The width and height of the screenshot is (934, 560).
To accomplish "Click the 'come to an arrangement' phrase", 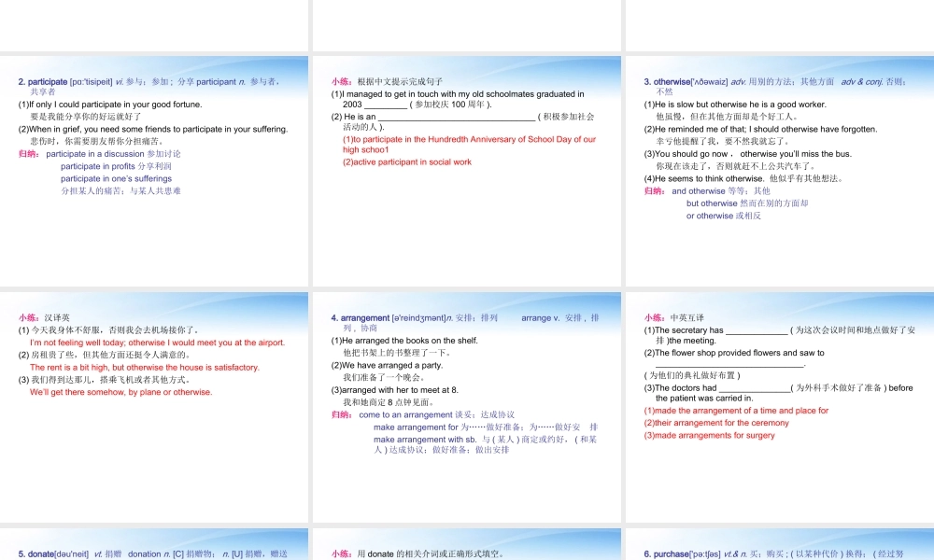I will pos(403,414).
